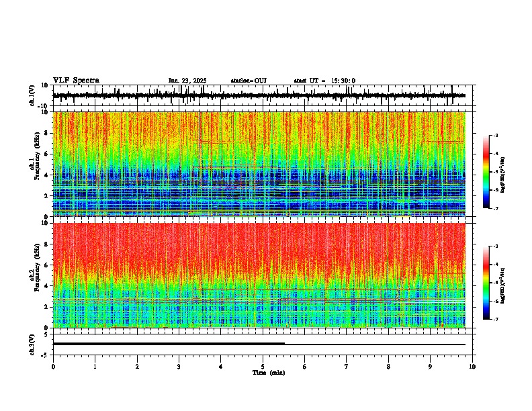
Task: Click time axis tick label "7"
Action: coord(347,367)
